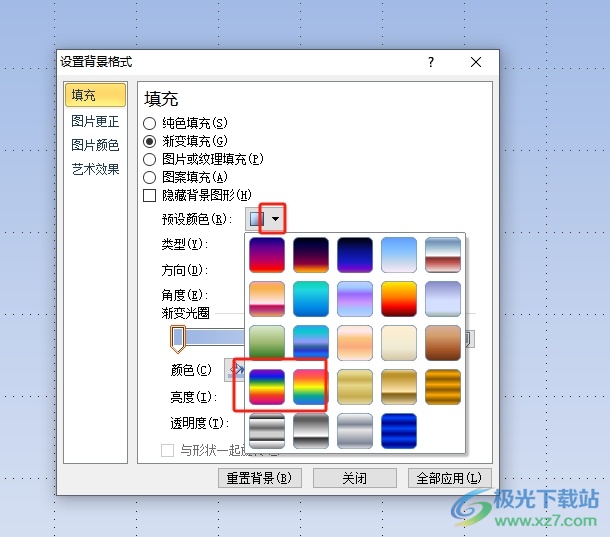Choose black-to-purple night preset gradient
Viewport: 610px width, 537px height.
click(x=355, y=255)
